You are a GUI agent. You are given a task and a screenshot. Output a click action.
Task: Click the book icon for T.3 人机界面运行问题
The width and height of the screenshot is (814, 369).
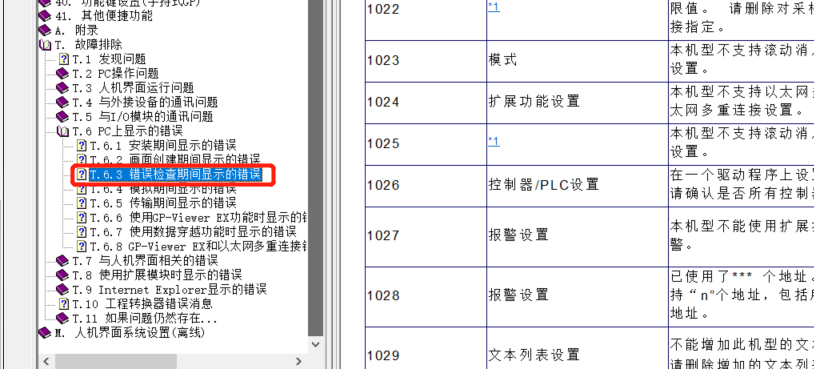62,88
